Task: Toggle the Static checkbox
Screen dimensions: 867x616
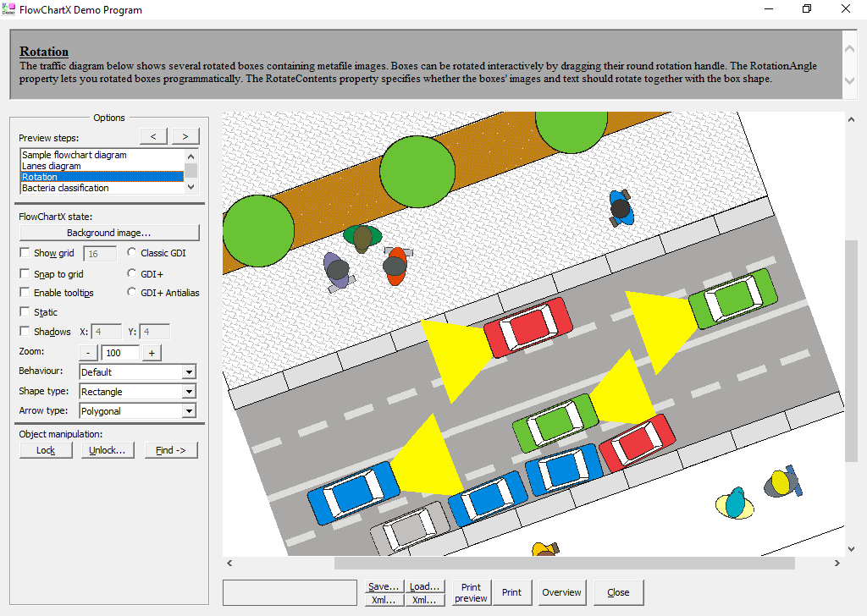Action: (25, 311)
